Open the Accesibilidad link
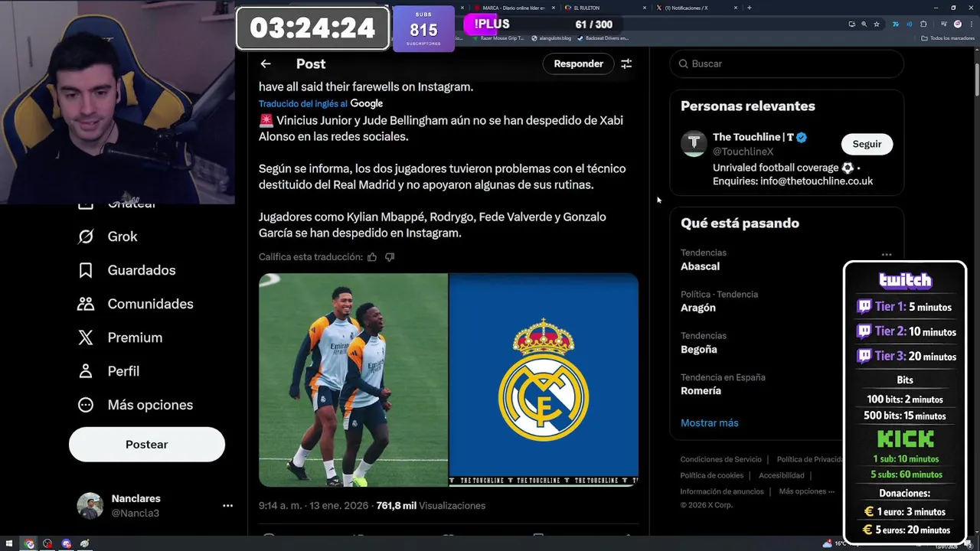Viewport: 980px width, 551px height. [781, 475]
